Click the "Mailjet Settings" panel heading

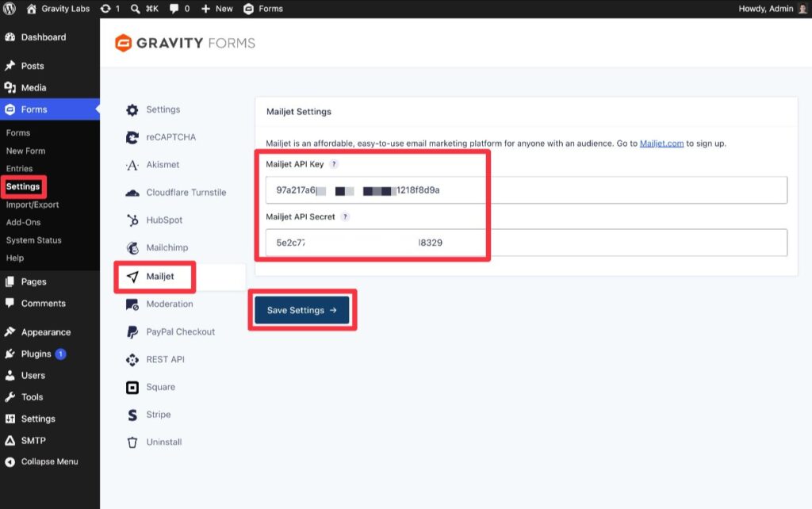[x=299, y=111]
